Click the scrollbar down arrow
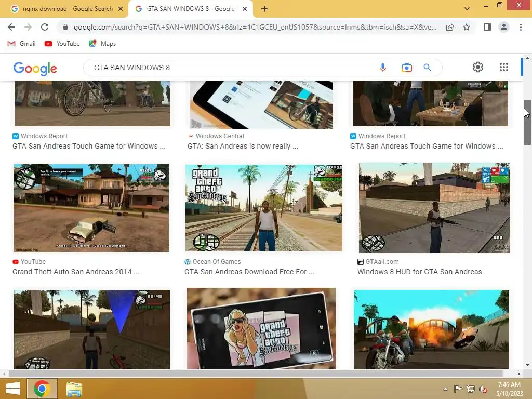This screenshot has width=532, height=399. [527, 365]
